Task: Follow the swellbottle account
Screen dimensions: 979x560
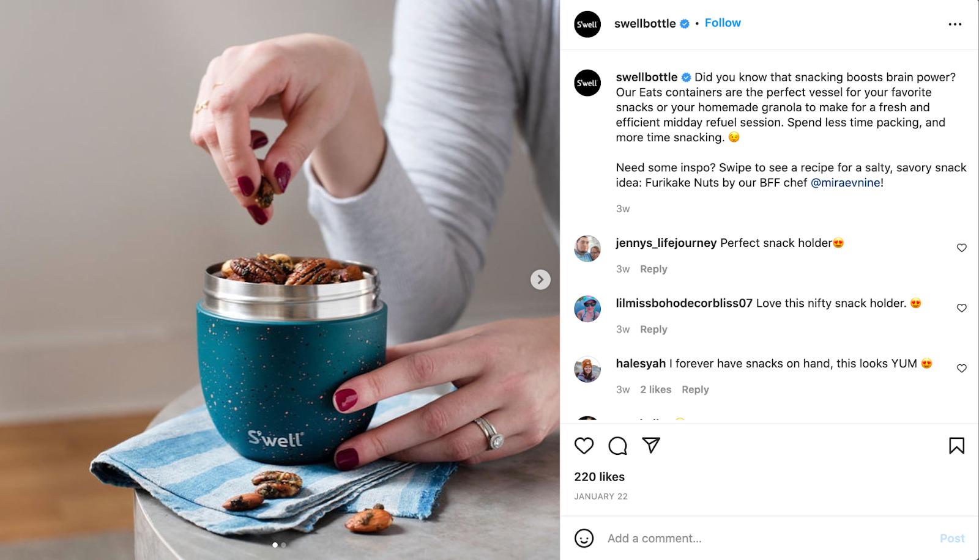Action: 723,23
